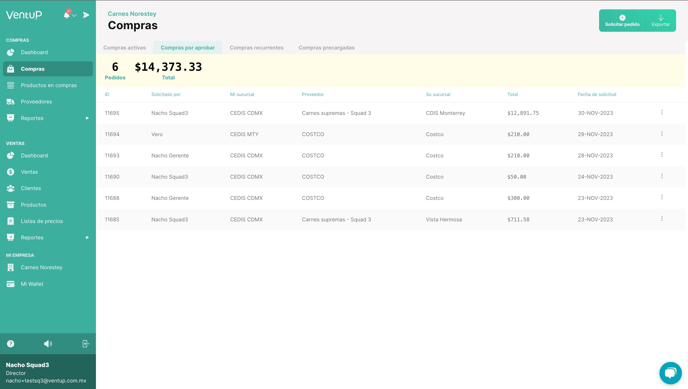
Task: Sort by Solicitado por column header
Action: click(166, 94)
